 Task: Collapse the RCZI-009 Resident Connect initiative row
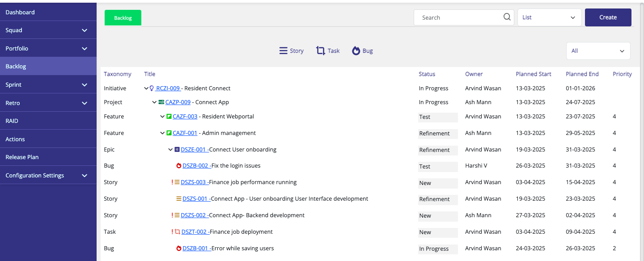pyautogui.click(x=146, y=88)
